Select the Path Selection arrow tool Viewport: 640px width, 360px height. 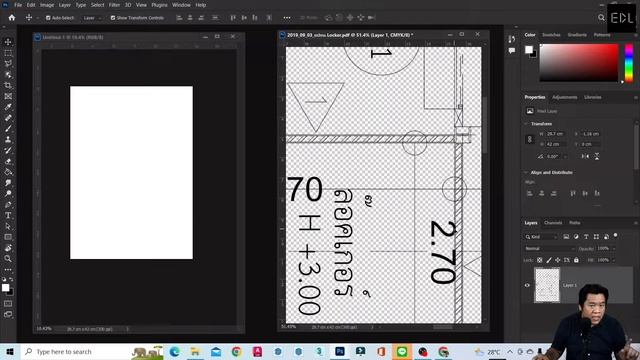[8, 226]
